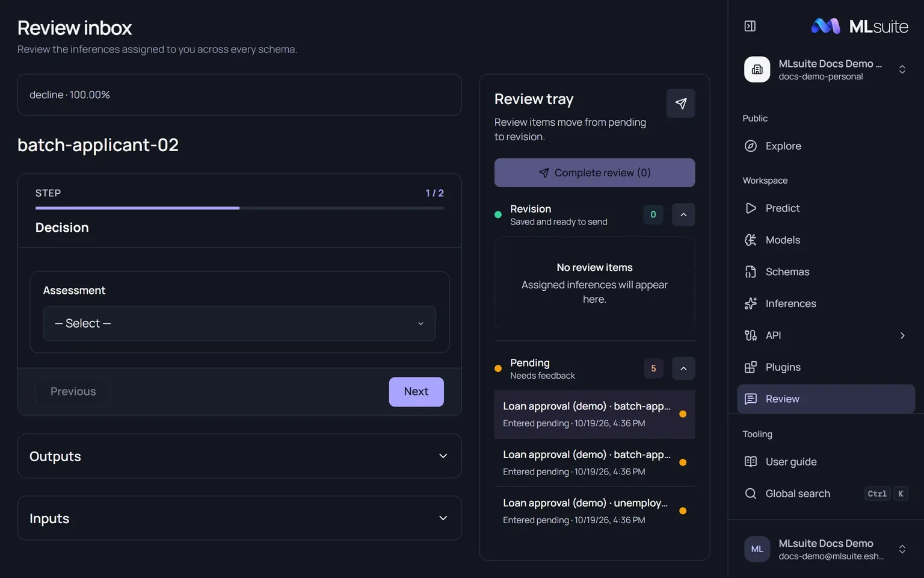The image size is (924, 578).
Task: Navigate to Models in the sidebar
Action: coord(826,240)
